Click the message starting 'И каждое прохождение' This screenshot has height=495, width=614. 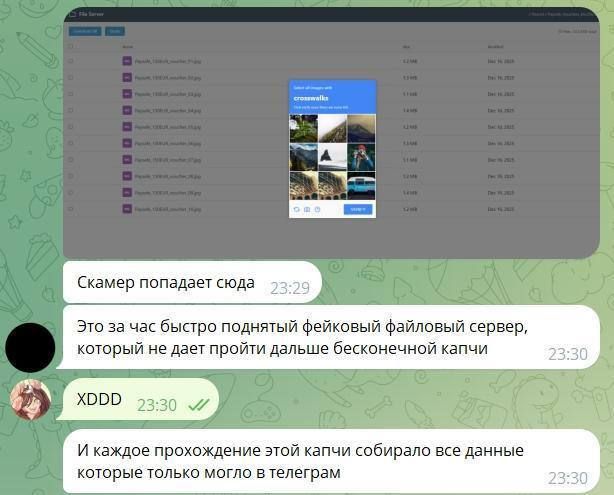[x=331, y=461]
